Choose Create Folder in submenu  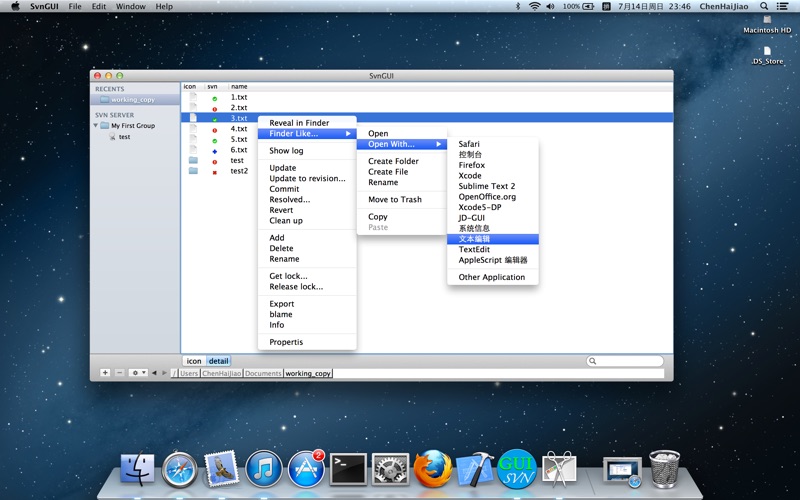(402, 161)
